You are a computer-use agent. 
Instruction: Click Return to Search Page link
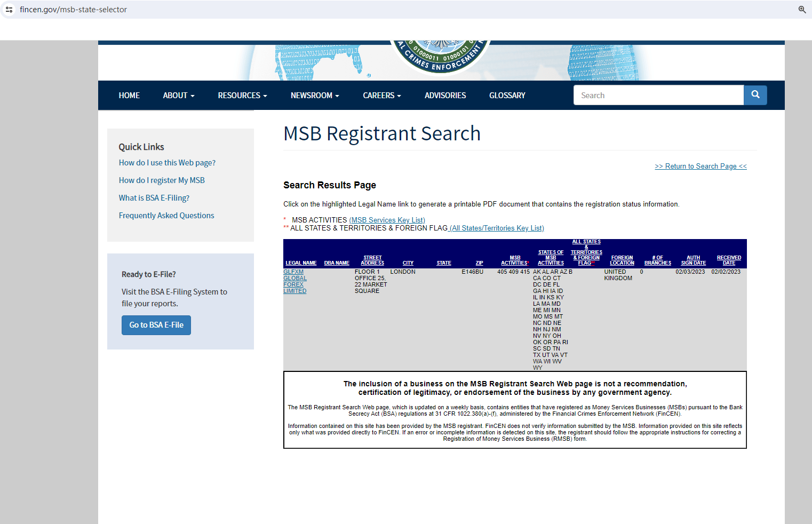700,166
